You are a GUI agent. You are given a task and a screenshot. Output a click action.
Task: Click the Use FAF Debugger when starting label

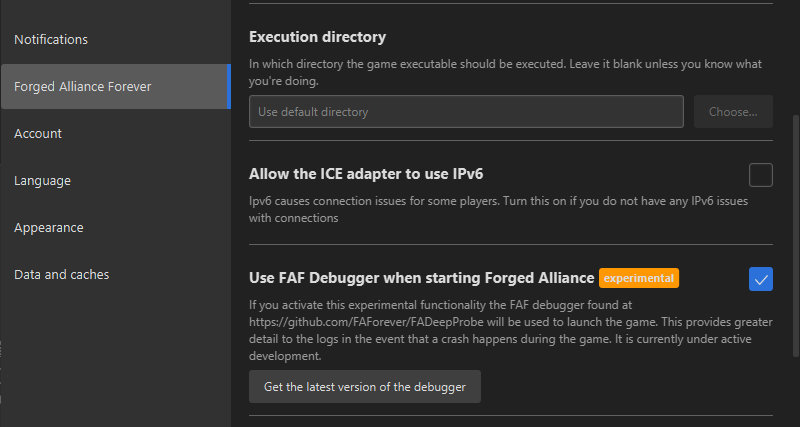(x=421, y=278)
